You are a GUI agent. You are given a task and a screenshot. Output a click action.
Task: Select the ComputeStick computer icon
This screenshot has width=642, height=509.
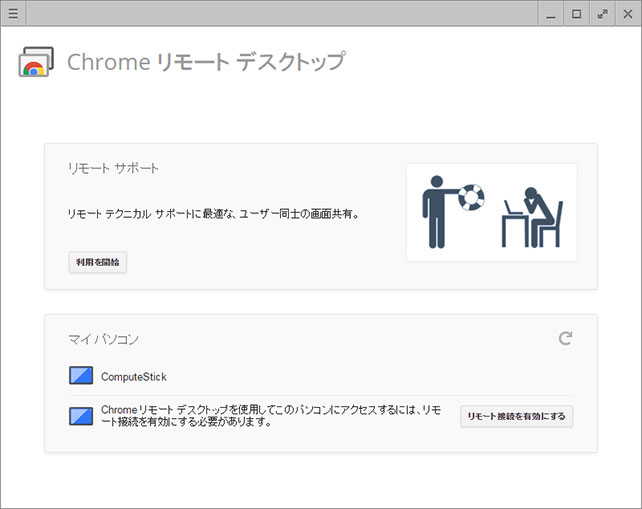pos(81,376)
